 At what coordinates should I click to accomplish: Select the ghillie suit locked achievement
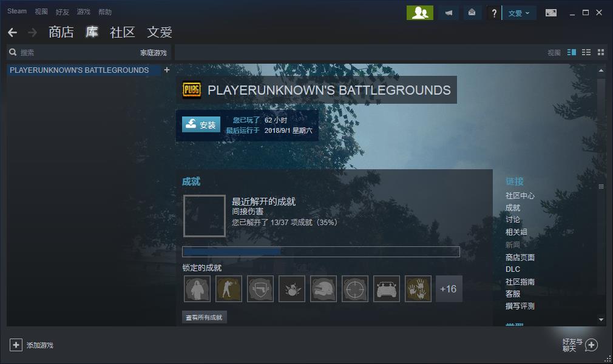tap(197, 289)
